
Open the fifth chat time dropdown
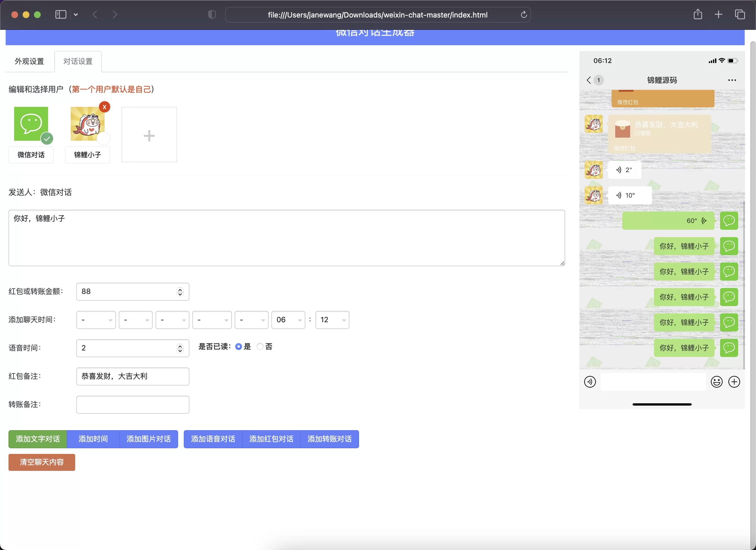click(252, 320)
